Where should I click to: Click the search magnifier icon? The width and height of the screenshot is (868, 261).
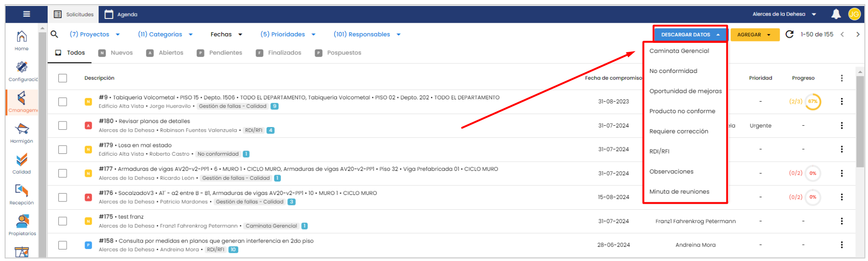(55, 34)
